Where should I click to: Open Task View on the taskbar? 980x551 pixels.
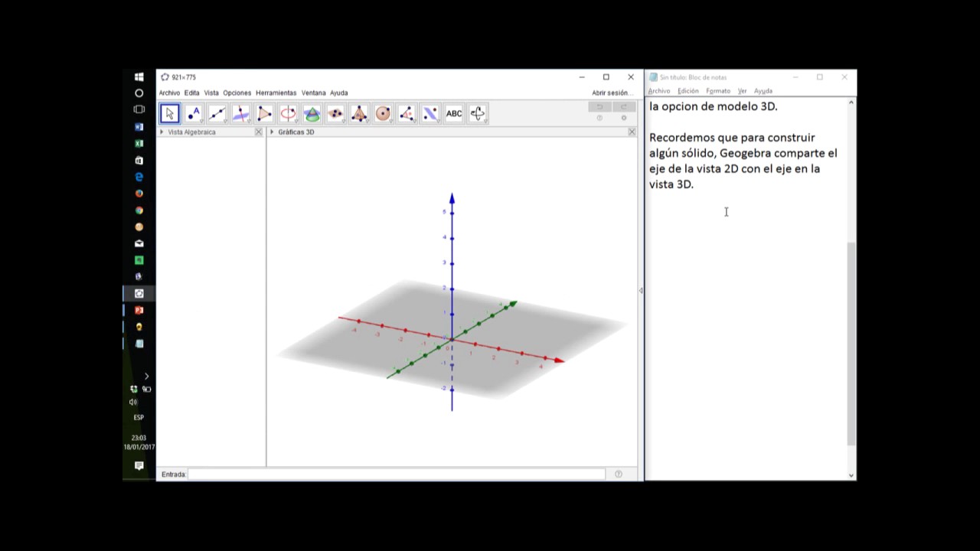pos(139,109)
